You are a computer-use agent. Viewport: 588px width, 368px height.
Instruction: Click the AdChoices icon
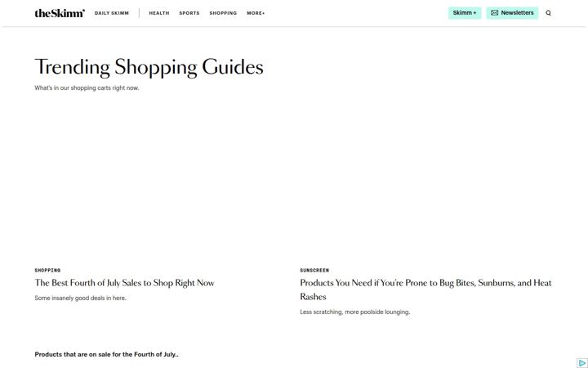point(582,363)
